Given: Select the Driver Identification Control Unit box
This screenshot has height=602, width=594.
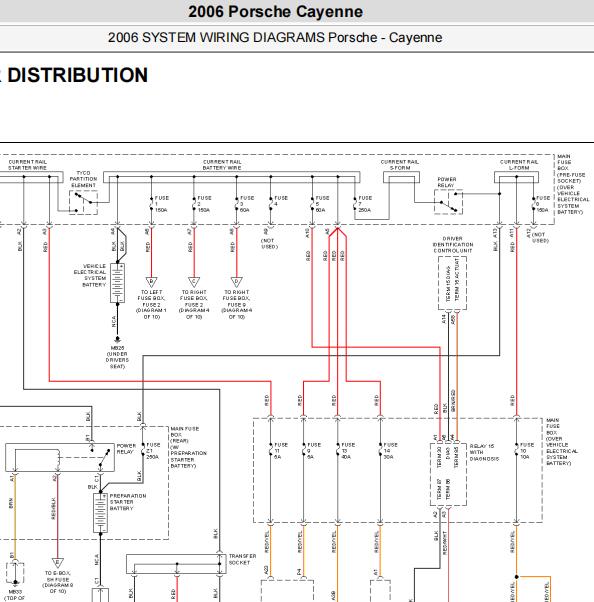Looking at the screenshot, I should pyautogui.click(x=452, y=283).
